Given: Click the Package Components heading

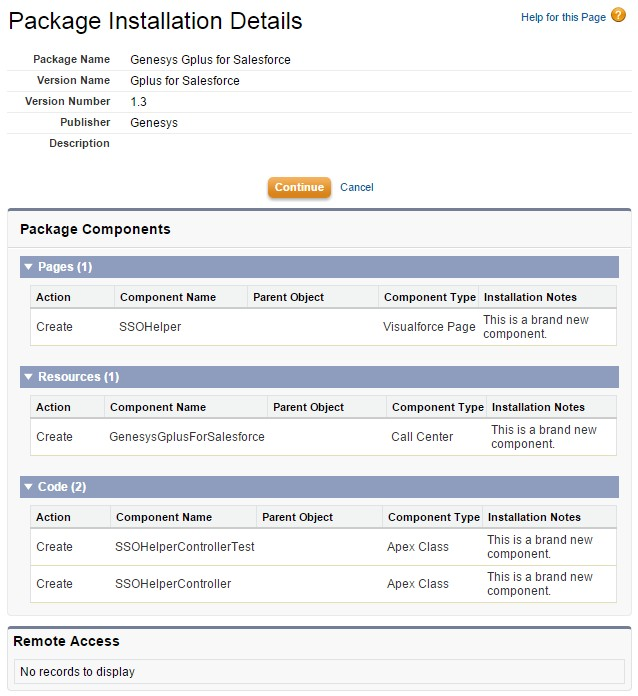Looking at the screenshot, I should [95, 229].
